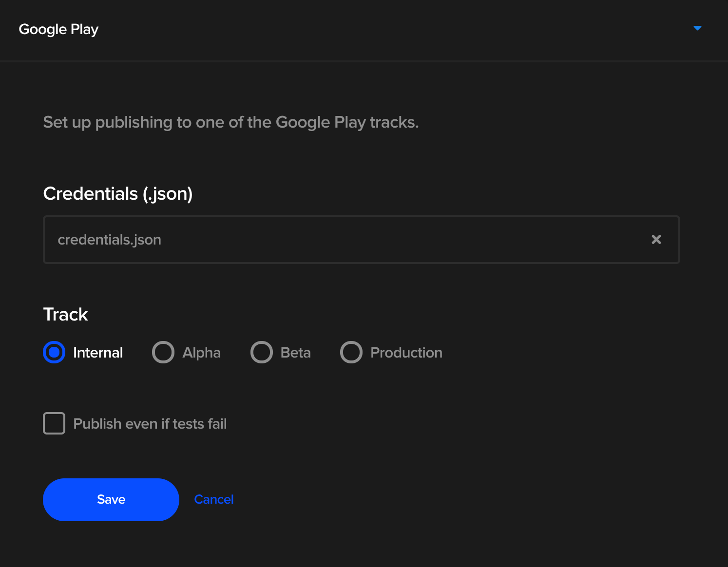Cancel the Google Play publishing setup
Screen dimensions: 728x567
pos(214,499)
